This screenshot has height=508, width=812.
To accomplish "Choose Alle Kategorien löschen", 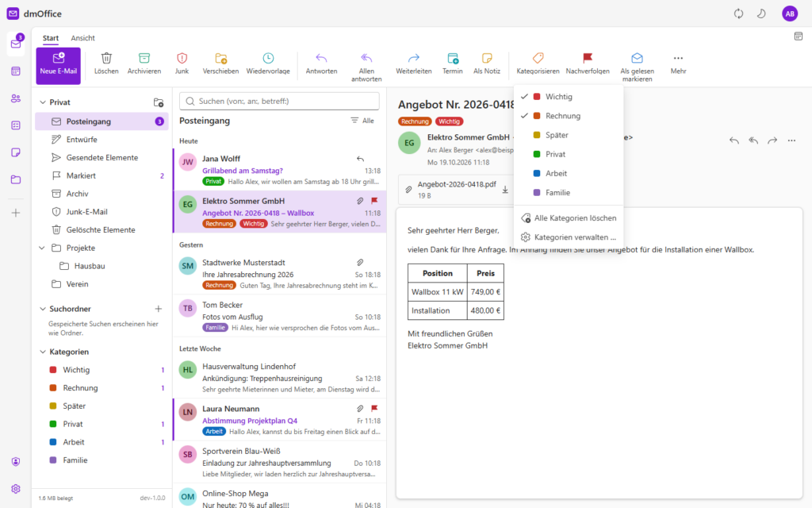I will click(x=568, y=217).
